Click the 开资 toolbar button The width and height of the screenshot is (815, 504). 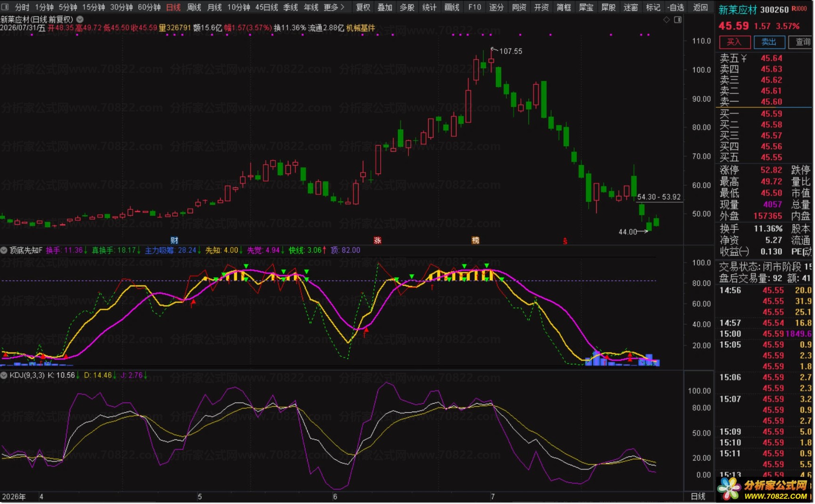pyautogui.click(x=541, y=7)
